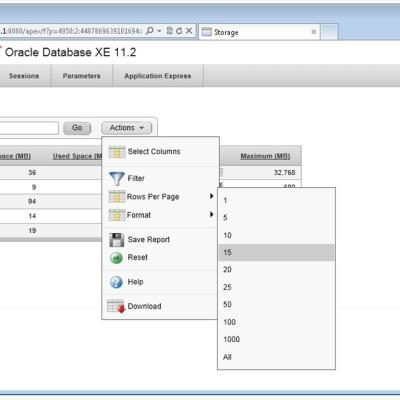Click the 32,768 maximum value cell
The height and width of the screenshot is (400, 400).
coord(284,173)
